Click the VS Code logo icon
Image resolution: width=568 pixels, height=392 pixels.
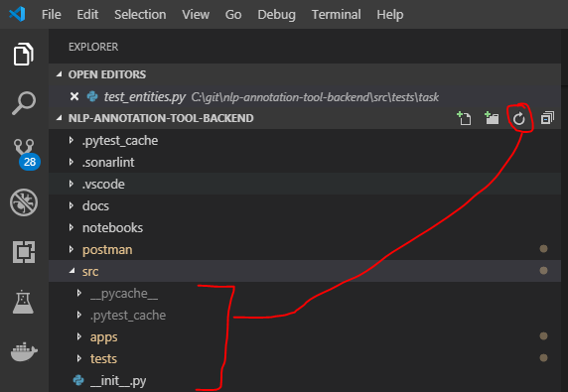[x=17, y=15]
